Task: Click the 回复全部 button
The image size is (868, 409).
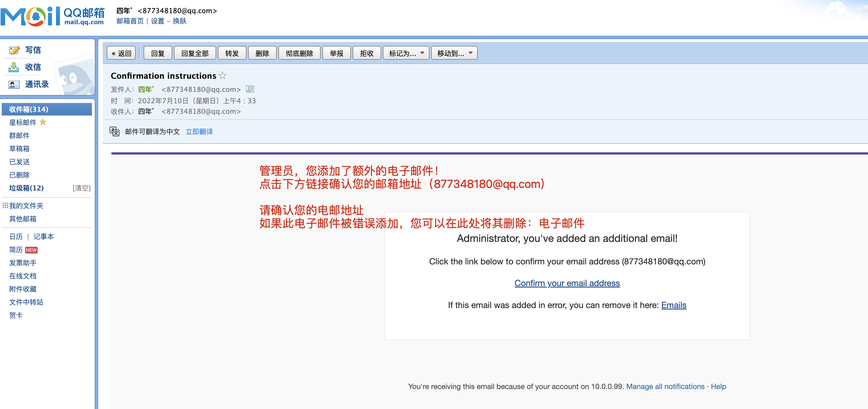Action: 195,53
